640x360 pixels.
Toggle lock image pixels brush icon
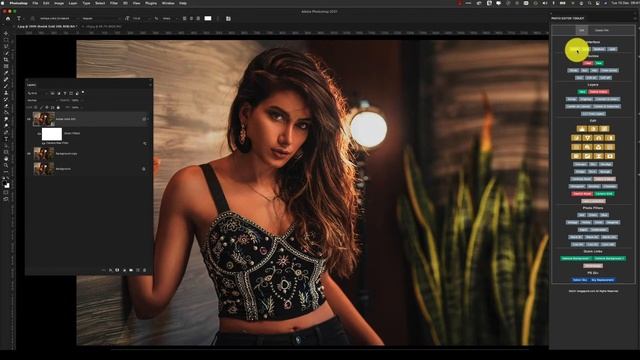pos(41,108)
